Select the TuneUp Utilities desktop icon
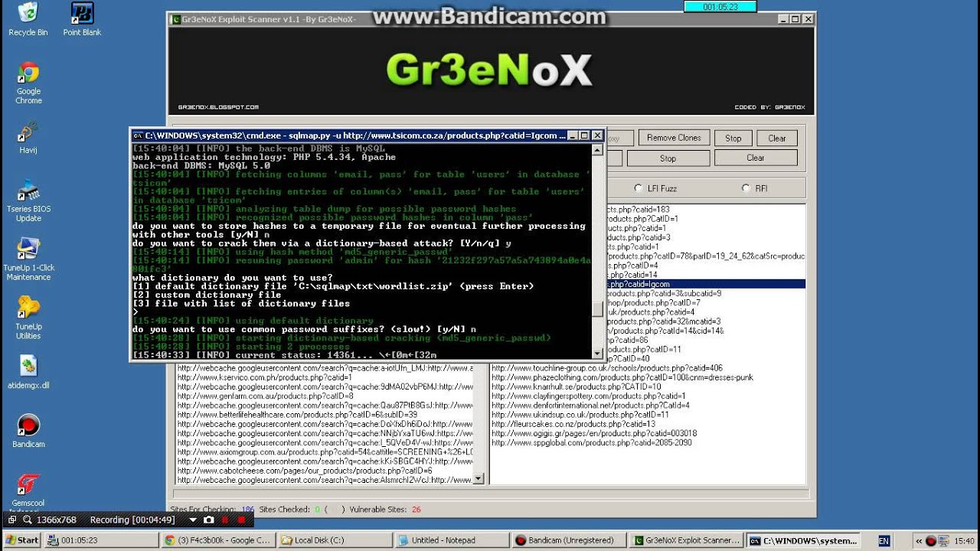Image resolution: width=980 pixels, height=551 pixels. [28, 318]
